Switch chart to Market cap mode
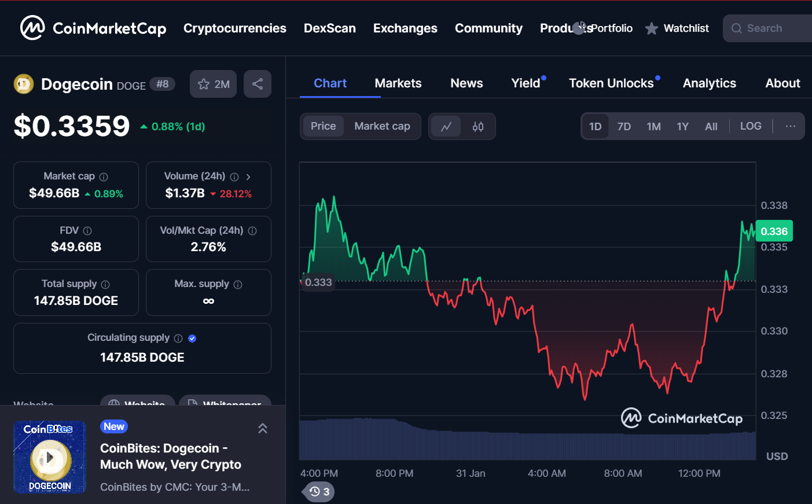The image size is (812, 504). click(382, 126)
